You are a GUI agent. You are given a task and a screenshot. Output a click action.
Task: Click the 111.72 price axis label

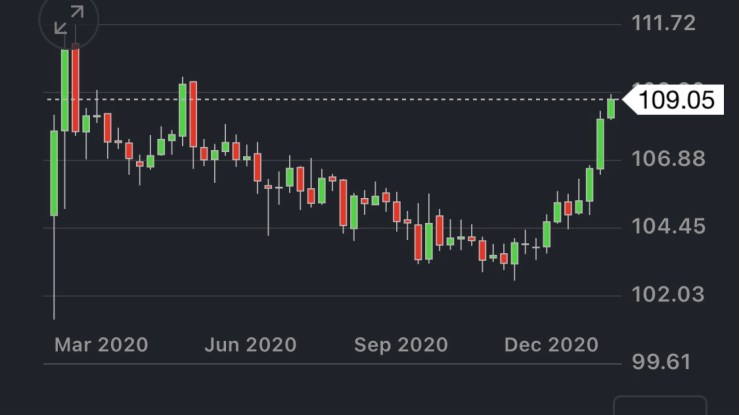[x=663, y=22]
